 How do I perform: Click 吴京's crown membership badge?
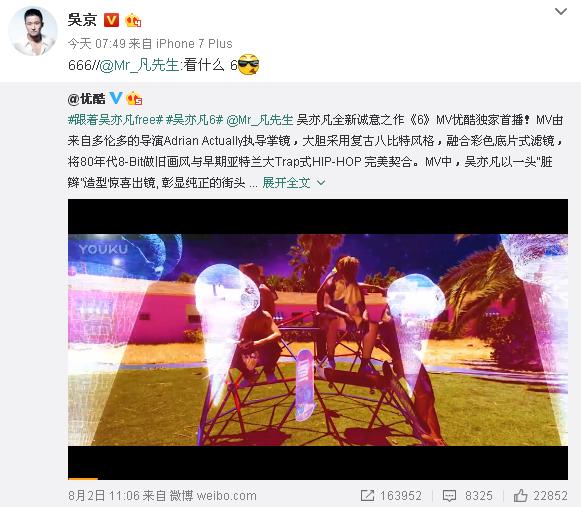[133, 20]
